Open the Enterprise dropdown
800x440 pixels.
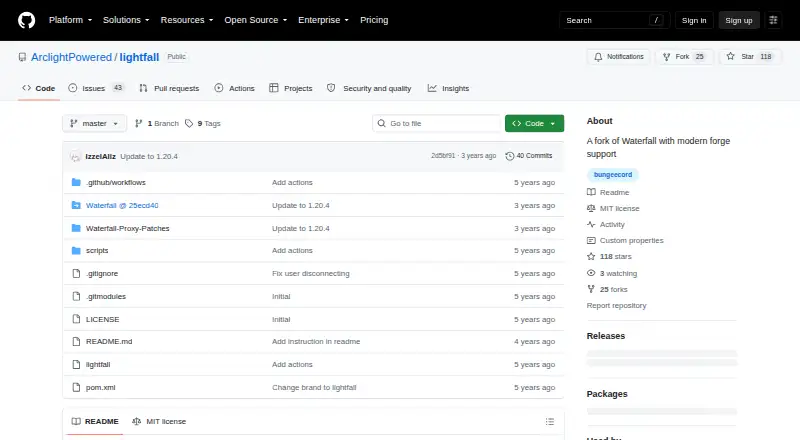coord(323,20)
